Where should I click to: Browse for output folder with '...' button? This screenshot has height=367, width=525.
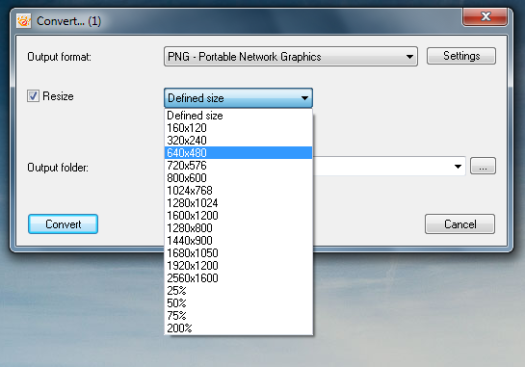pyautogui.click(x=483, y=166)
